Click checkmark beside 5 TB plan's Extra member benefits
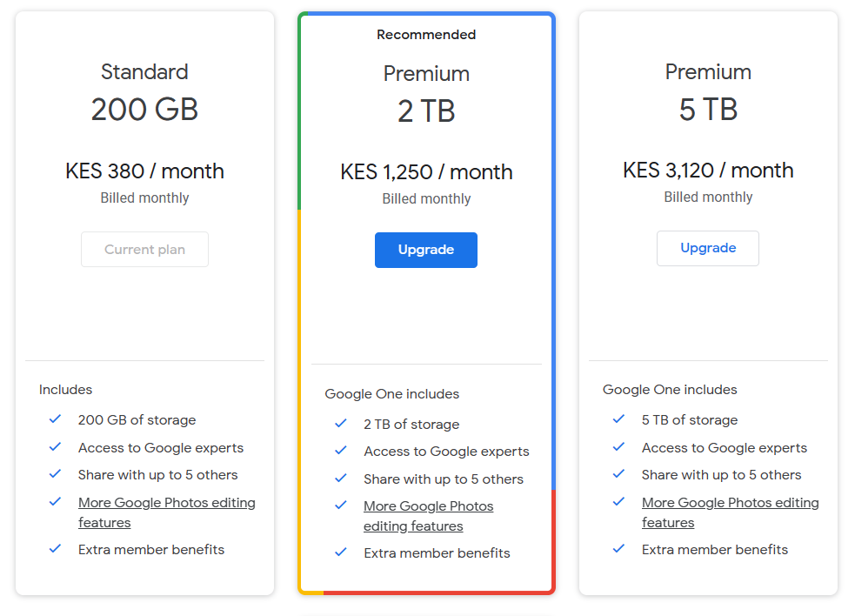 (619, 548)
